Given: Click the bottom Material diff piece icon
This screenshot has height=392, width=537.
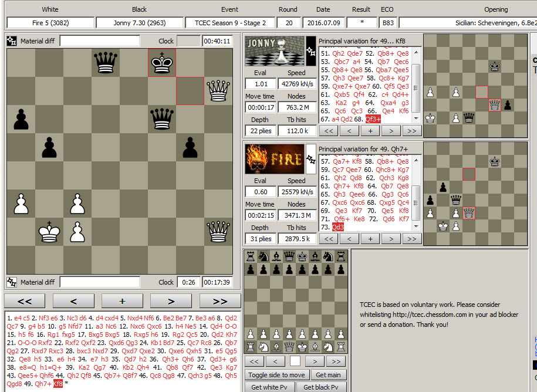Looking at the screenshot, I should pos(12,282).
